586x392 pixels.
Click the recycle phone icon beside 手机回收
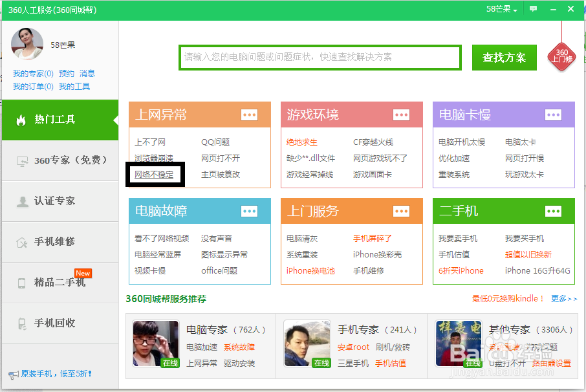(x=22, y=323)
